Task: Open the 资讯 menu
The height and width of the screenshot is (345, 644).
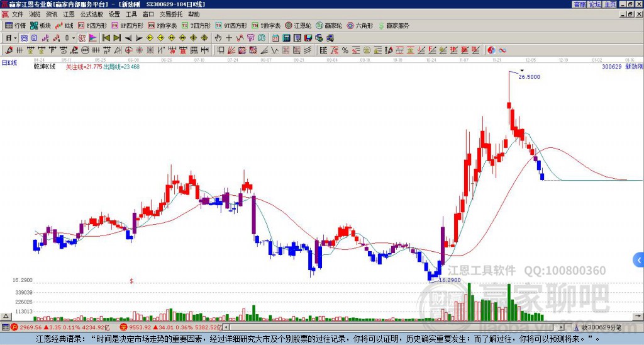Action: 52,14
